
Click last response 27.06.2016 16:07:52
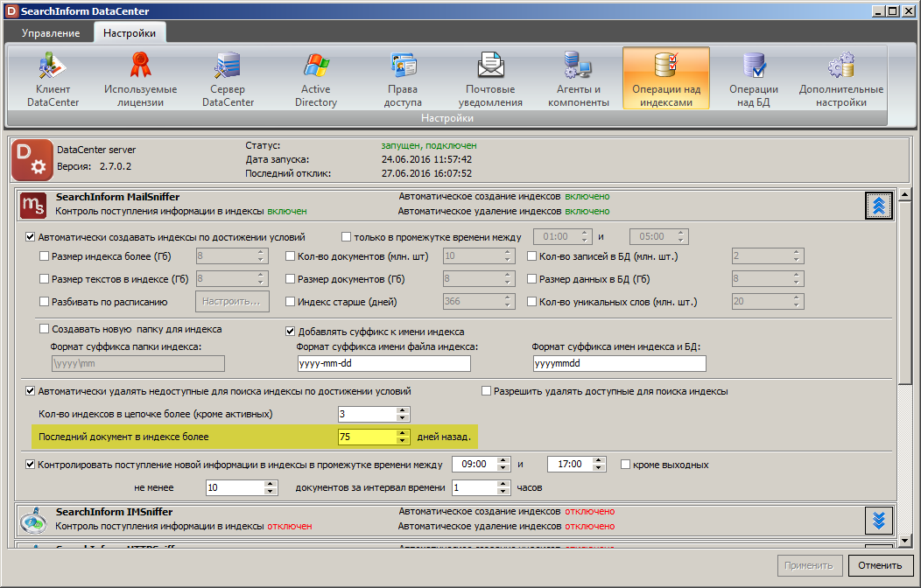pos(426,173)
